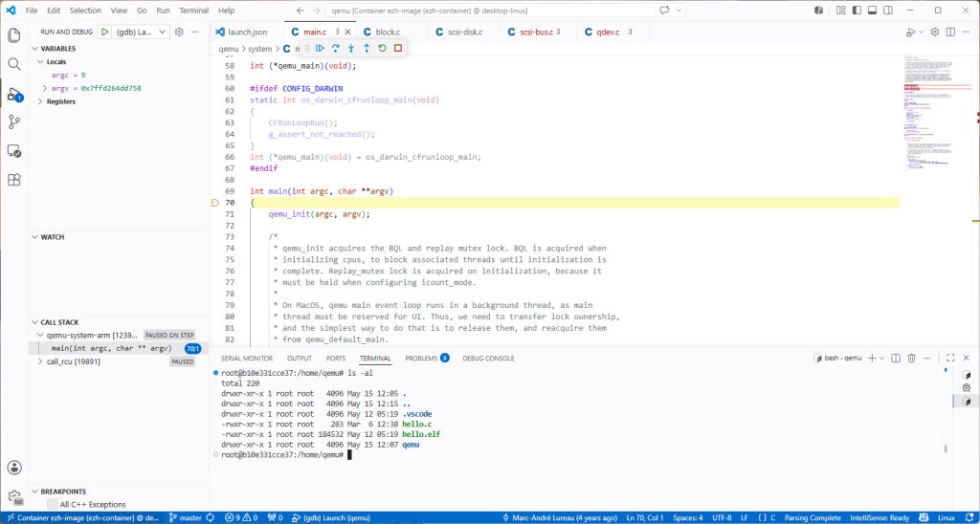980x524 pixels.
Task: Open the Manage gear in activity bar
Action: 13,496
